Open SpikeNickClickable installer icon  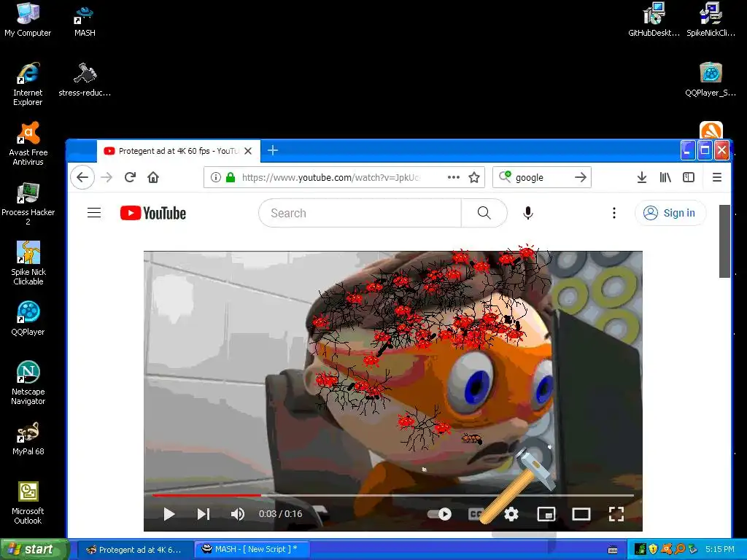point(711,20)
